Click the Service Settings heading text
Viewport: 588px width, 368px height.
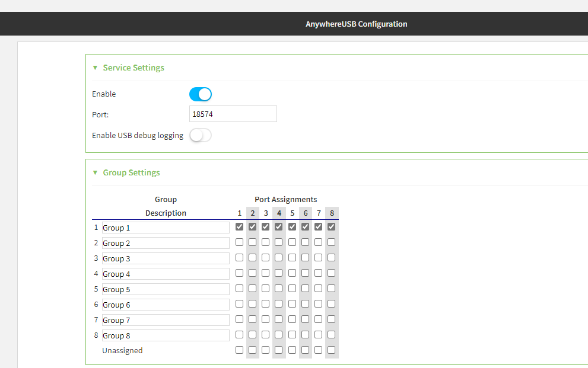pyautogui.click(x=134, y=68)
